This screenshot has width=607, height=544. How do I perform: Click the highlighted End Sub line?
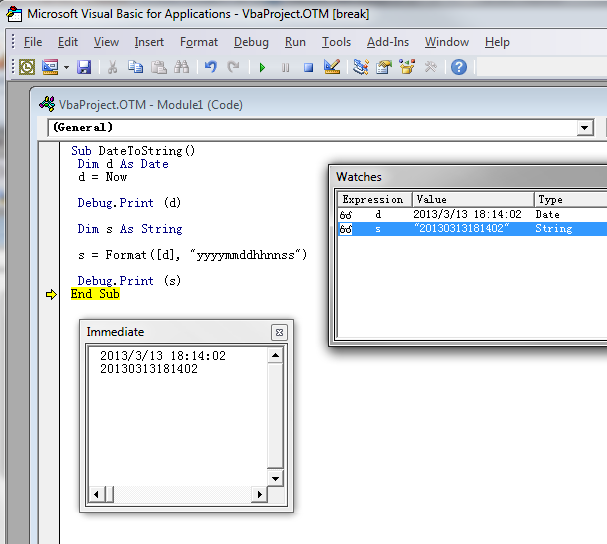(x=95, y=294)
